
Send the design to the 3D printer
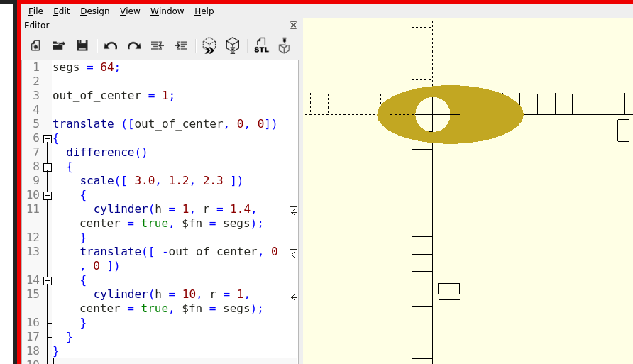coord(284,45)
